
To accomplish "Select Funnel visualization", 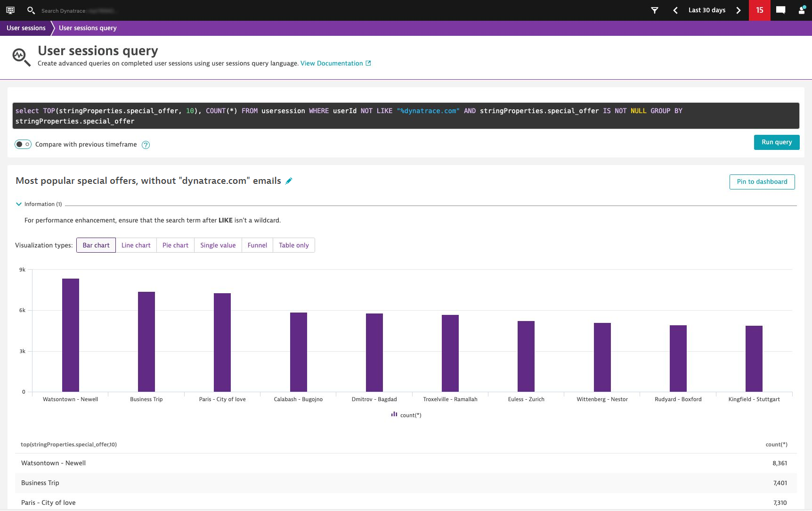I will [x=257, y=245].
